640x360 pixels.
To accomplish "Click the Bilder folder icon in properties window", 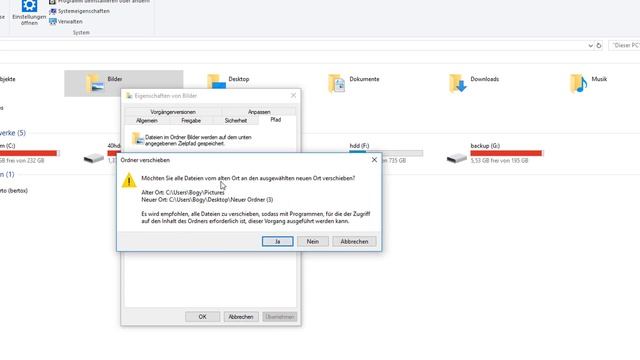I will coord(138,139).
